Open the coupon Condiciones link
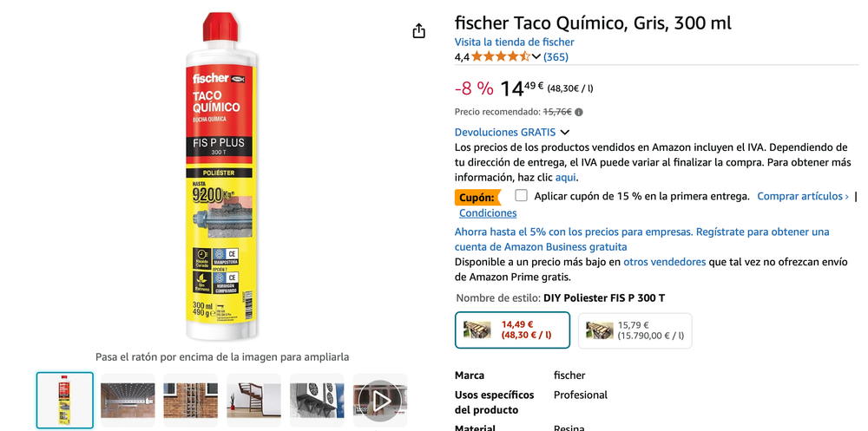 [488, 213]
